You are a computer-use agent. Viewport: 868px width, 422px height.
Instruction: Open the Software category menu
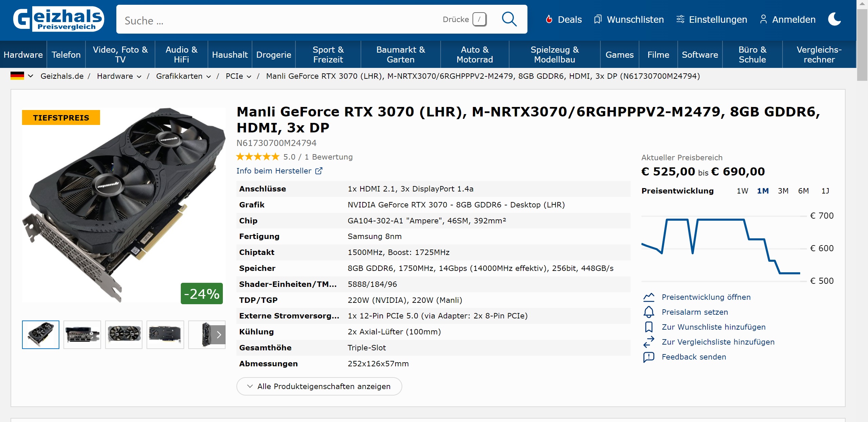coord(699,55)
